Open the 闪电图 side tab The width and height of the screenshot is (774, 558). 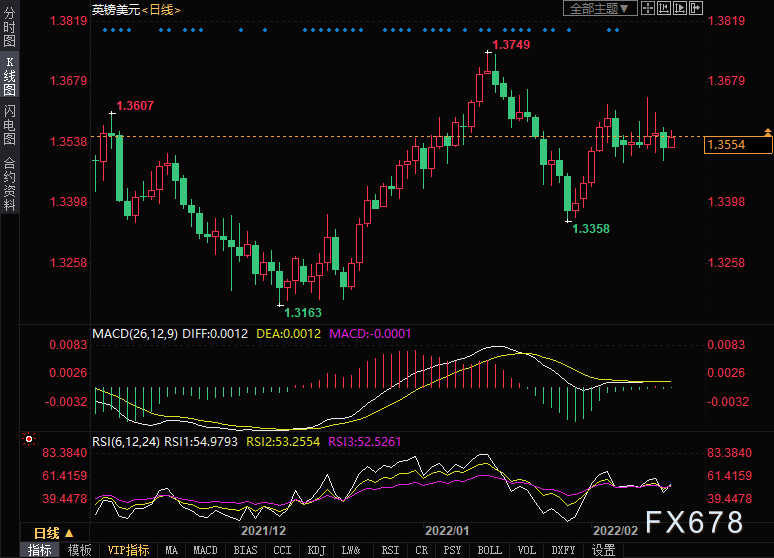click(x=9, y=123)
